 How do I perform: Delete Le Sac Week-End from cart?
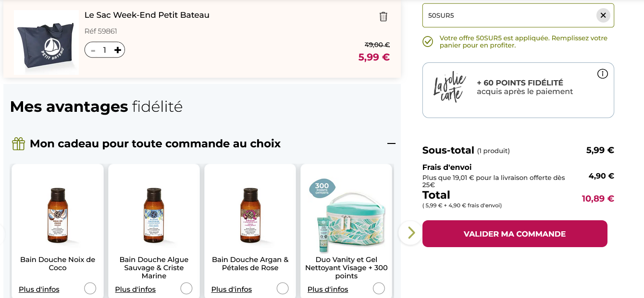pos(383,16)
